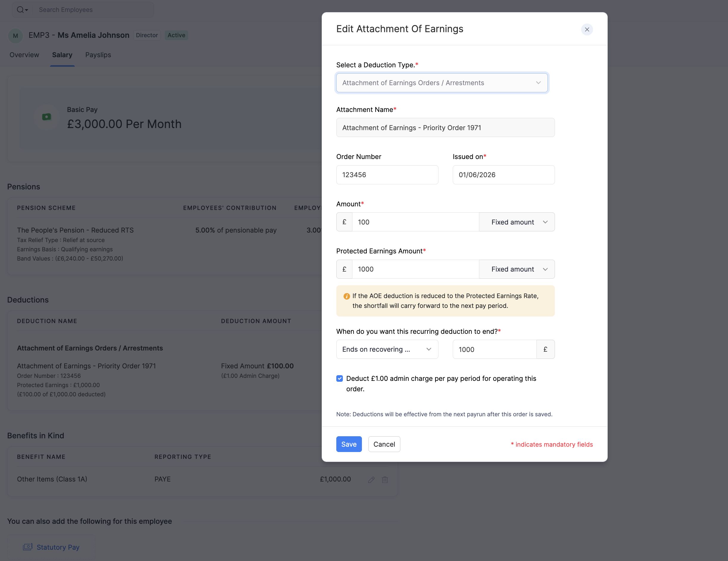This screenshot has width=728, height=561.
Task: Click the 5.00% of pensionable pay value
Action: 236,230
